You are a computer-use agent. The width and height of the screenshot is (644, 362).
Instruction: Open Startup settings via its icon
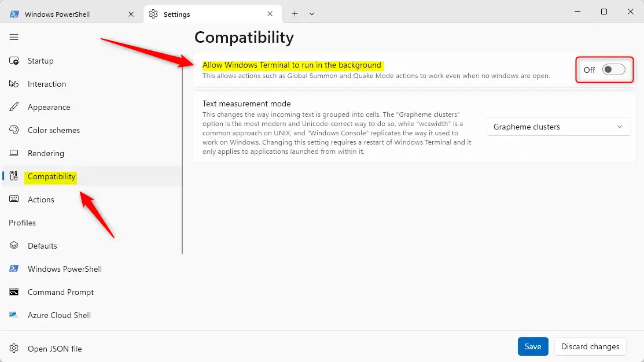tap(14, 61)
